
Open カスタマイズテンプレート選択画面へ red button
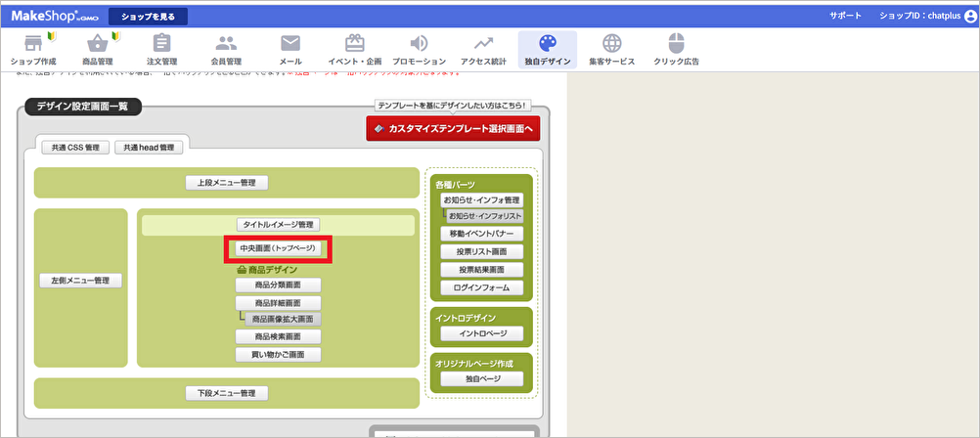pos(453,128)
